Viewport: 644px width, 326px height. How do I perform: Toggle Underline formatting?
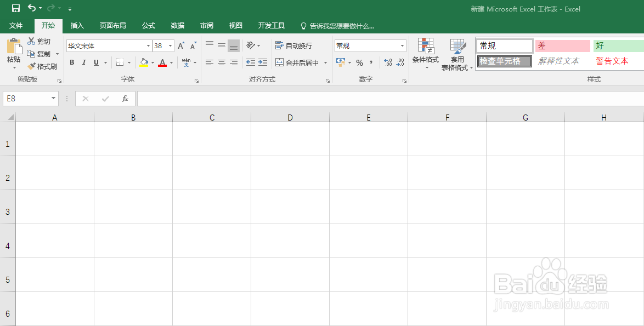94,62
